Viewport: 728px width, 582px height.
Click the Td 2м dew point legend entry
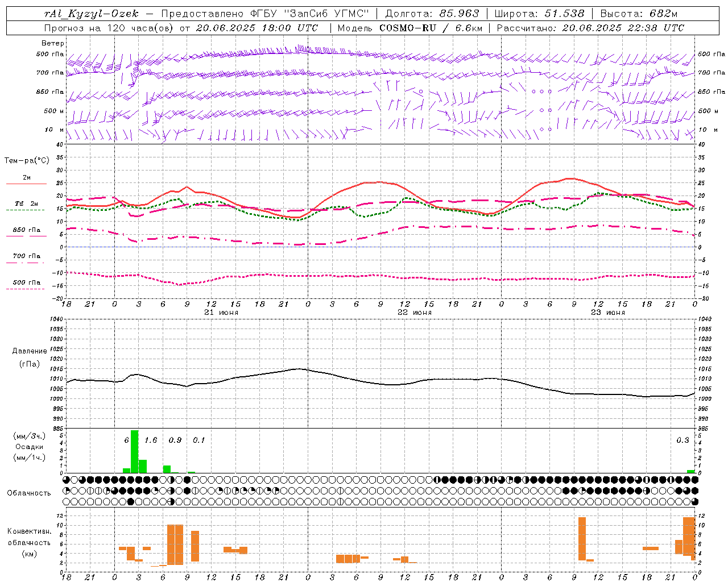click(x=27, y=203)
